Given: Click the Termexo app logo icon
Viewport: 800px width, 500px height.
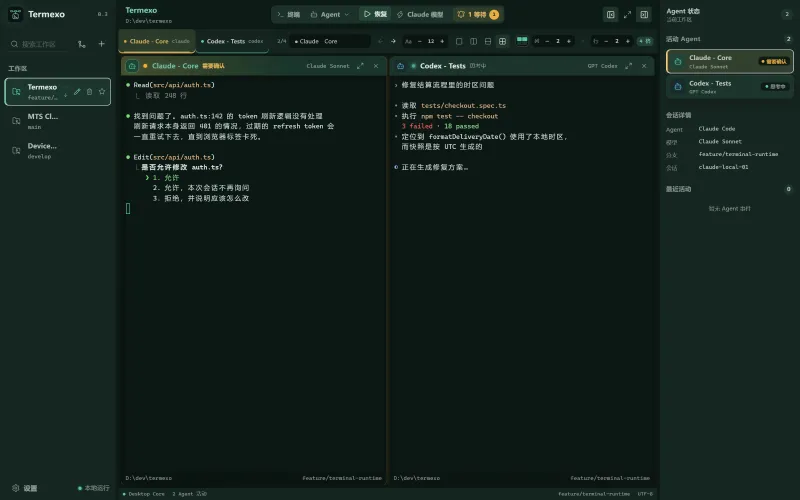Looking at the screenshot, I should 15,14.
